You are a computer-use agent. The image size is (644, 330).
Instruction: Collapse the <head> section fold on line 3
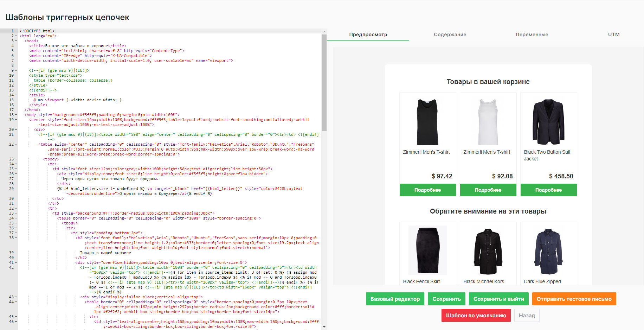pyautogui.click(x=16, y=40)
